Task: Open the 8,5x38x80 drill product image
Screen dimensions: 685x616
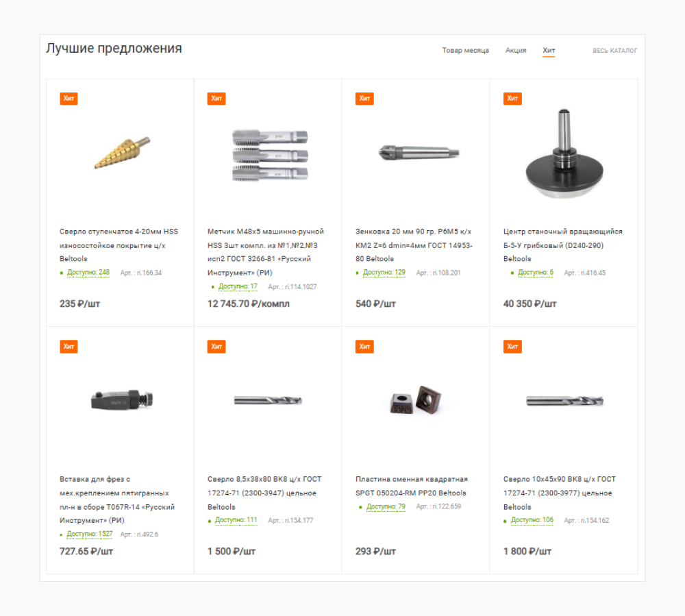Action: [x=268, y=400]
